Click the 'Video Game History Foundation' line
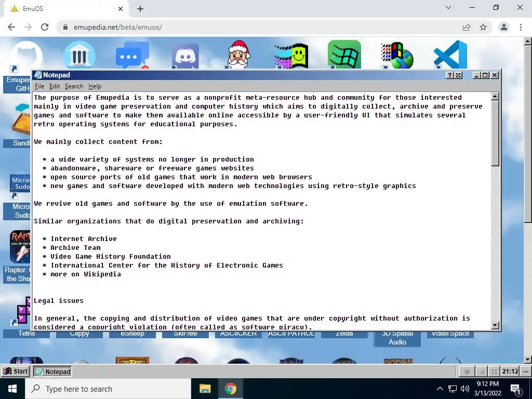Viewport: 532px width, 399px height. pyautogui.click(x=111, y=257)
